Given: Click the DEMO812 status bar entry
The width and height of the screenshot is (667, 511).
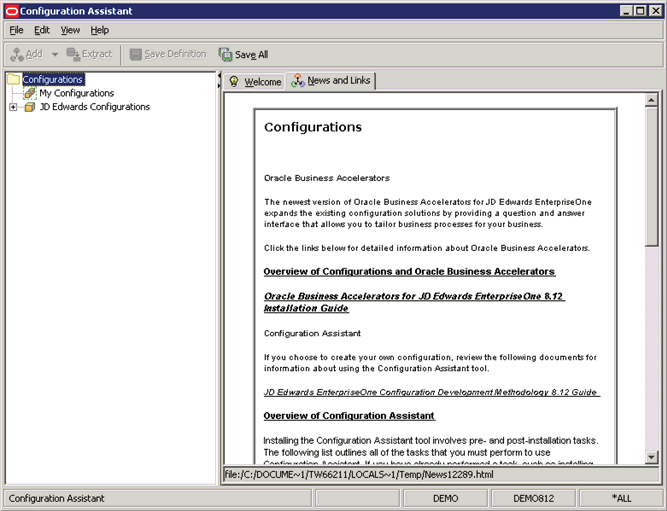Looking at the screenshot, I should coord(533,498).
